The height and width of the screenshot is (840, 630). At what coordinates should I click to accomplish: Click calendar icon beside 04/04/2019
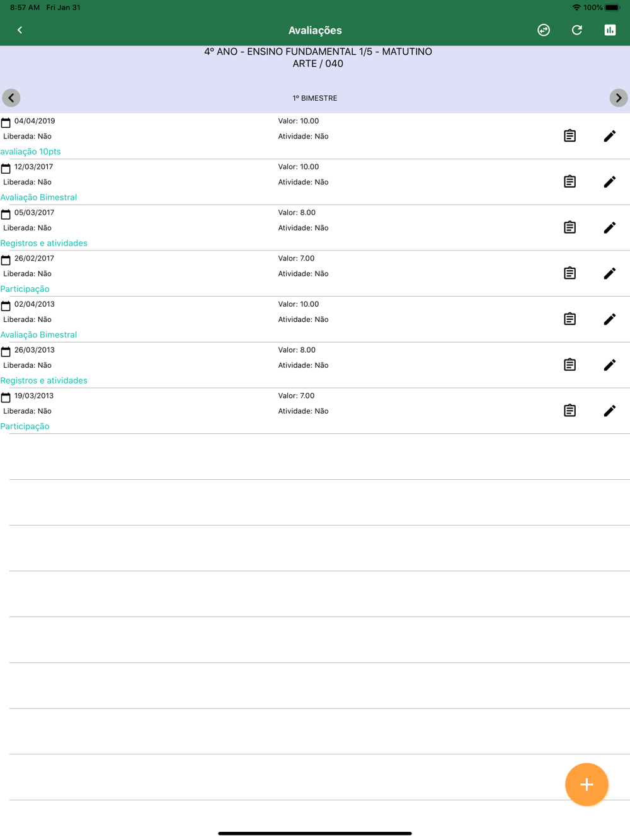point(6,122)
